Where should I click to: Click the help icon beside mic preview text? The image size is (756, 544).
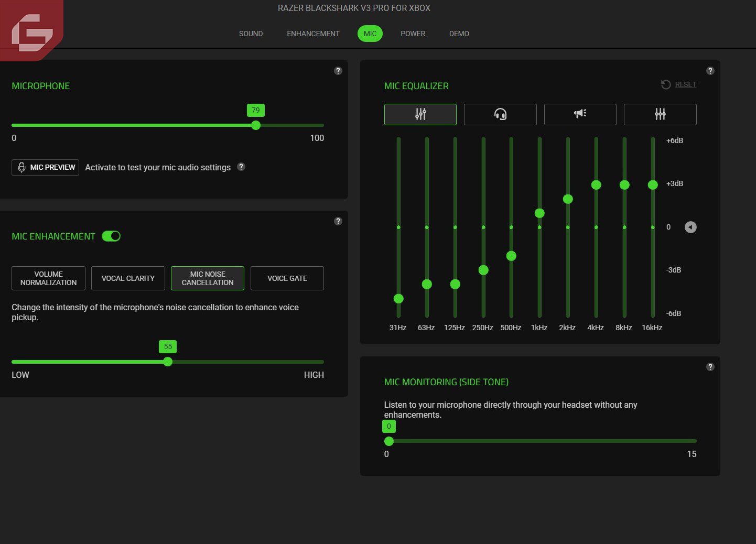point(241,167)
